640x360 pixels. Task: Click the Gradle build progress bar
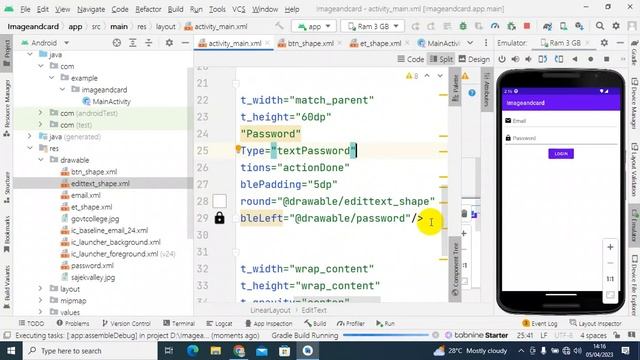pyautogui.click(x=385, y=335)
